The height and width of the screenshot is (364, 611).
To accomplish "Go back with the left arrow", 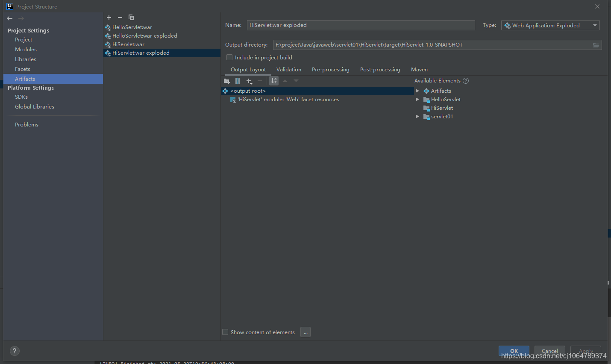I will click(x=10, y=18).
